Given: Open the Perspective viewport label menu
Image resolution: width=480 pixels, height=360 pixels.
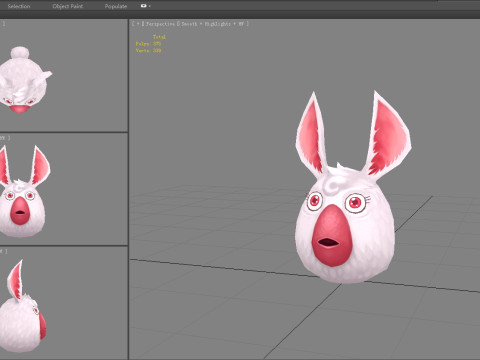Looking at the screenshot, I should point(160,24).
